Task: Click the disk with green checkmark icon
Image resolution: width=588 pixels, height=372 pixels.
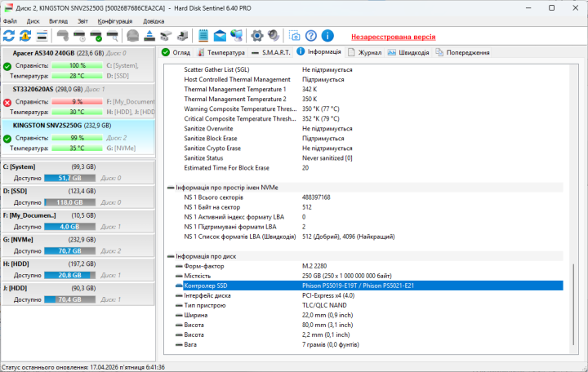Action: coord(96,36)
